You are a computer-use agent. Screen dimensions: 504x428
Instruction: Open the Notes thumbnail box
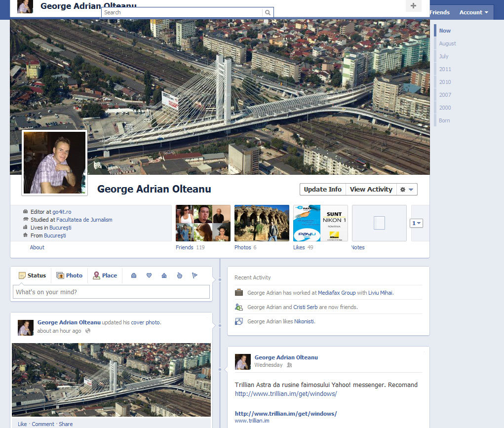pos(379,223)
